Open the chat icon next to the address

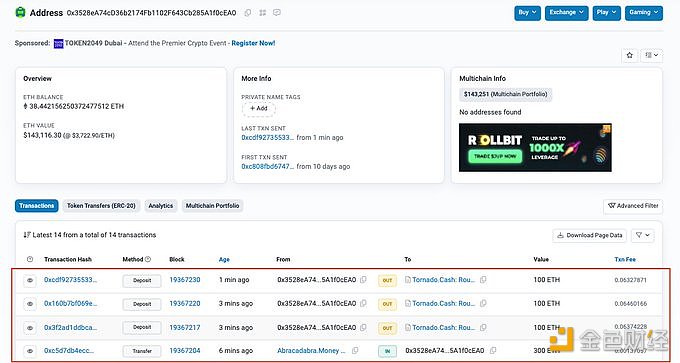coord(277,13)
